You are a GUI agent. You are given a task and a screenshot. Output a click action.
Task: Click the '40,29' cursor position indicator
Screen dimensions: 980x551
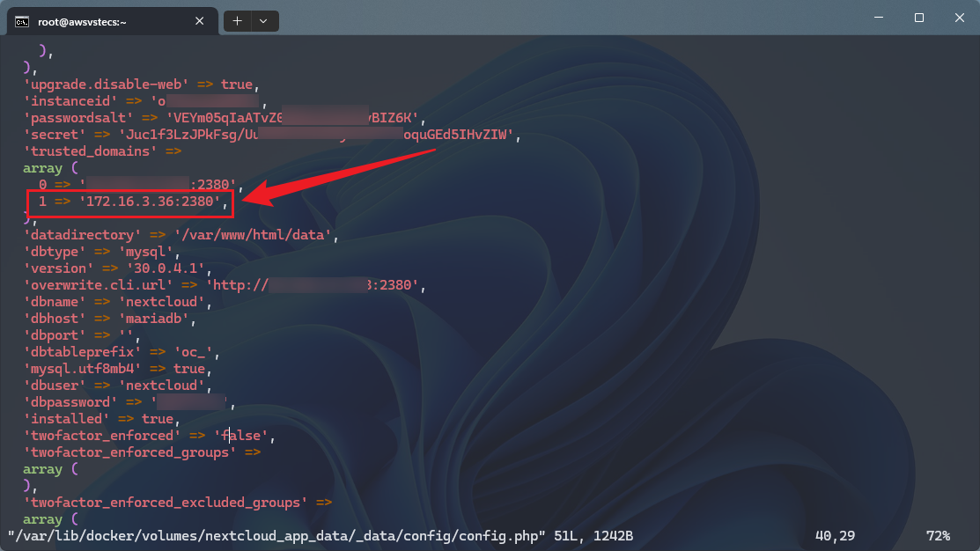[x=835, y=536]
